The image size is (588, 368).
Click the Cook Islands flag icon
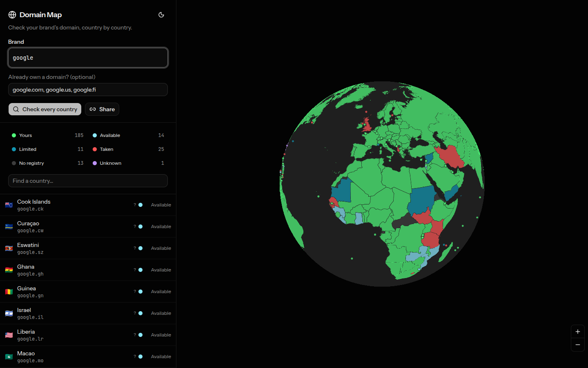tap(9, 205)
